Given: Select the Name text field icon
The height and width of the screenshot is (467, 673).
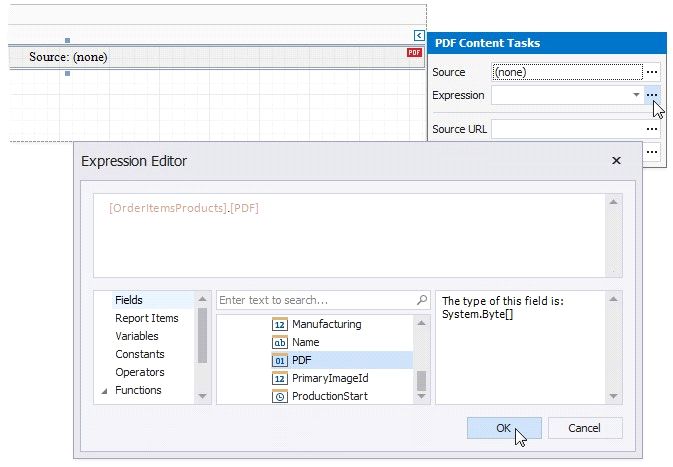Looking at the screenshot, I should 280,342.
